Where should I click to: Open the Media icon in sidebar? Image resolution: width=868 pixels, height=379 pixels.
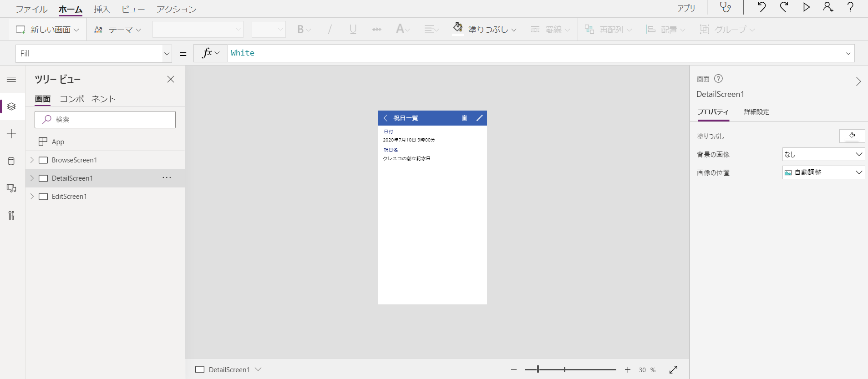12,188
